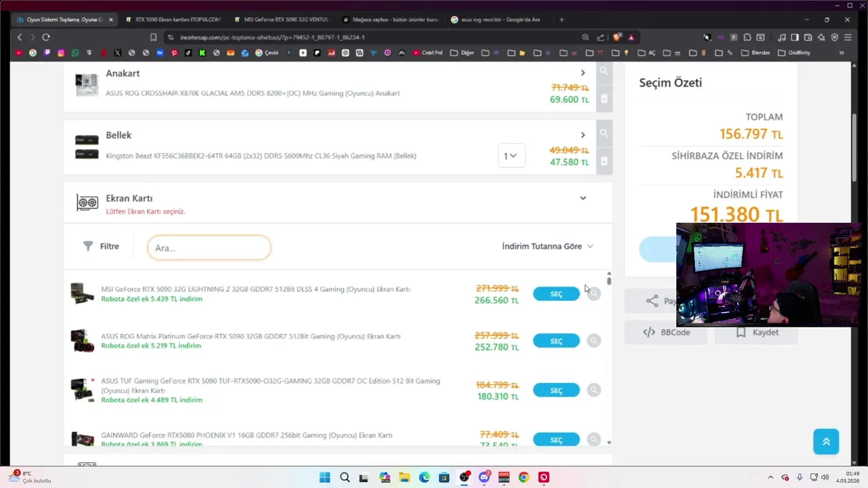Image resolution: width=868 pixels, height=488 pixels.
Task: Click the ASUS ROG CROSSHAIR motherboard thumbnail
Action: coord(87,84)
